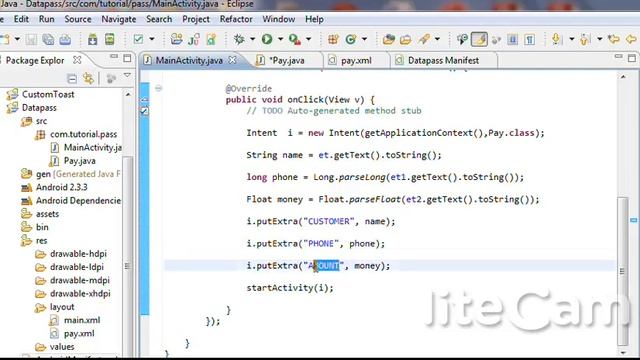The image size is (640, 360).
Task: Click the Previous Annotation arrow icon
Action: point(585,40)
